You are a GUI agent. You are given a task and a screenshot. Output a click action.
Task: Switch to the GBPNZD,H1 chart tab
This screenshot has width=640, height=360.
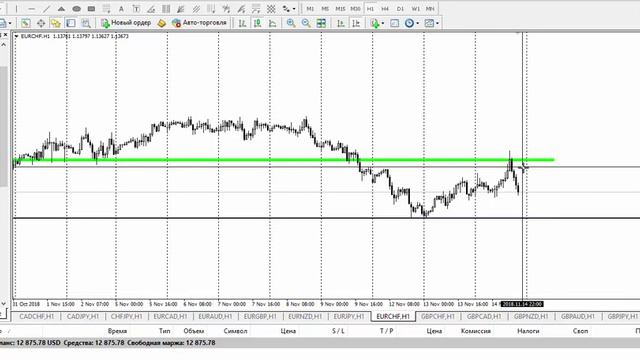pos(531,316)
